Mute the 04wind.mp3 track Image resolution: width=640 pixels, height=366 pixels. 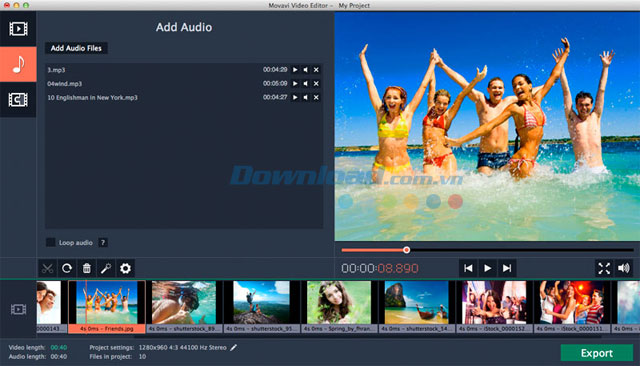tap(305, 84)
